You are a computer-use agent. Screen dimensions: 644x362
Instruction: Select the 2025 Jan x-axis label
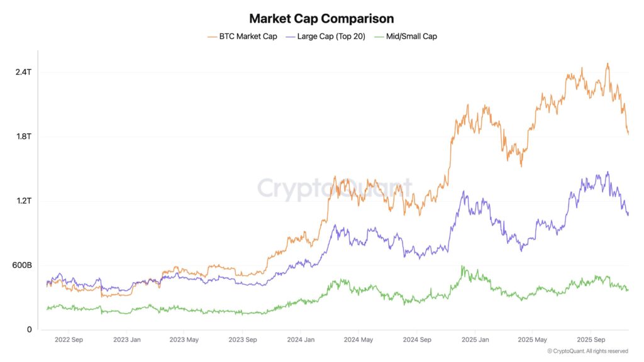(x=474, y=340)
